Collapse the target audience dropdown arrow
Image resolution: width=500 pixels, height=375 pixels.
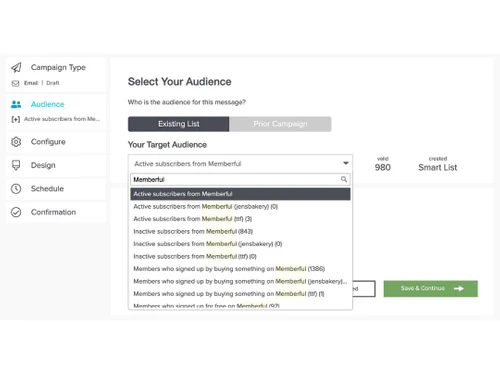tap(346, 163)
